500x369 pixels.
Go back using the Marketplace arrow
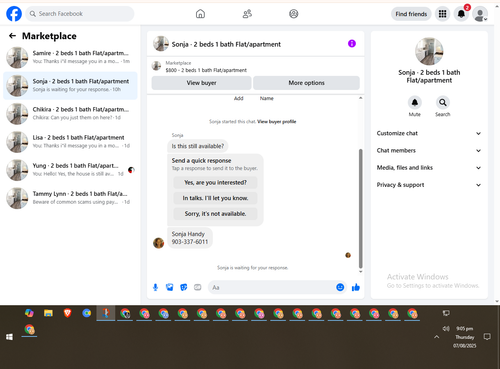tap(12, 36)
